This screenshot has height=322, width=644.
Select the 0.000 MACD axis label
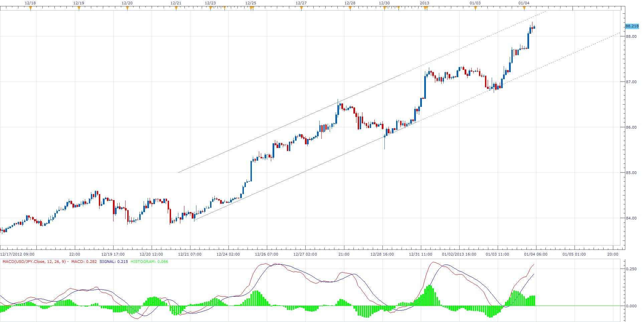pos(631,306)
